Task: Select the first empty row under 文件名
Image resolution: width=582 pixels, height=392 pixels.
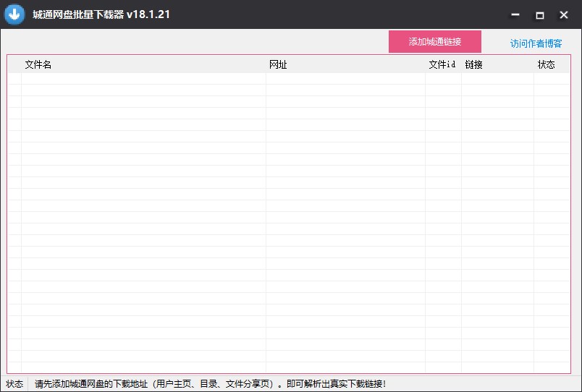Action: (143, 79)
